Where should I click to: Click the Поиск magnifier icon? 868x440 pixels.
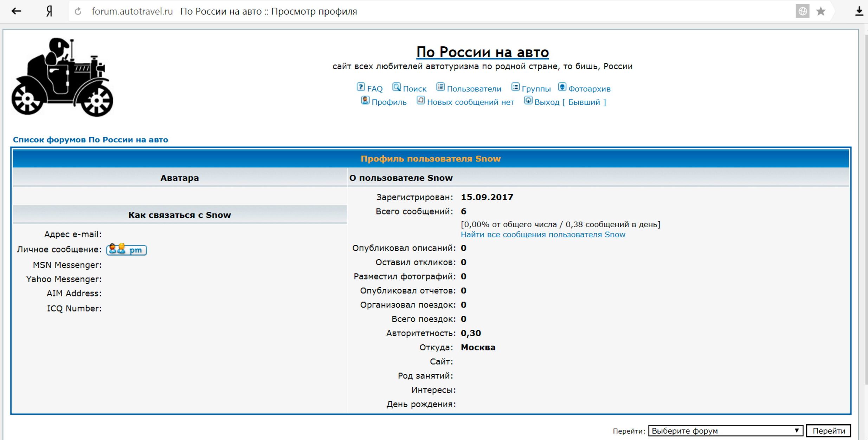tap(396, 87)
